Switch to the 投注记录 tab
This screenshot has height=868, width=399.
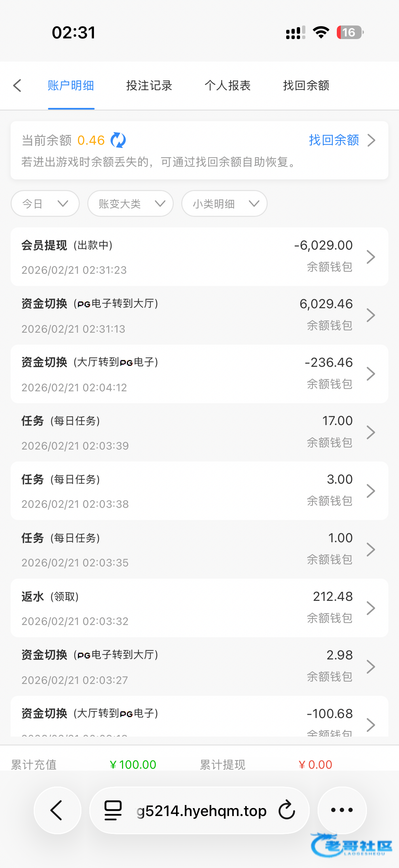[149, 86]
